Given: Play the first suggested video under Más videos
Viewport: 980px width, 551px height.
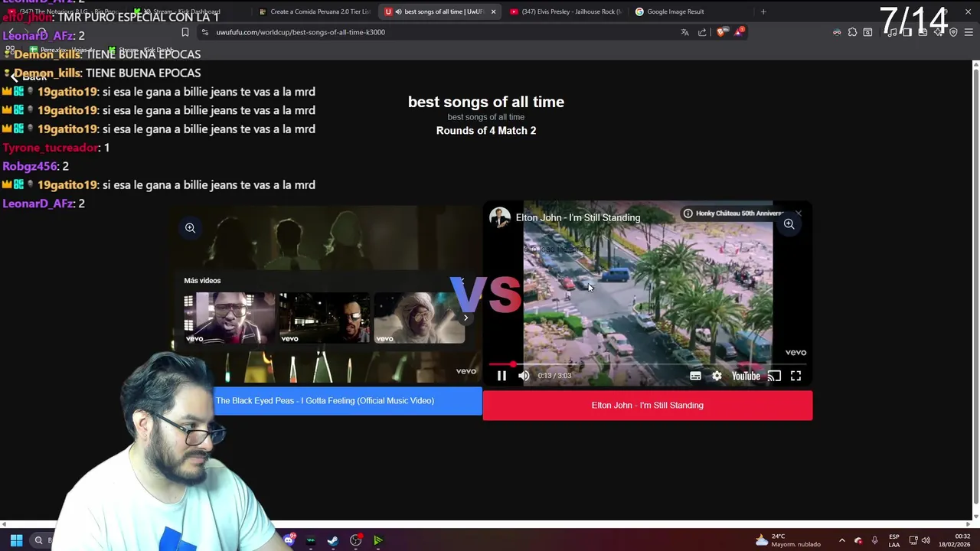Looking at the screenshot, I should (x=229, y=318).
